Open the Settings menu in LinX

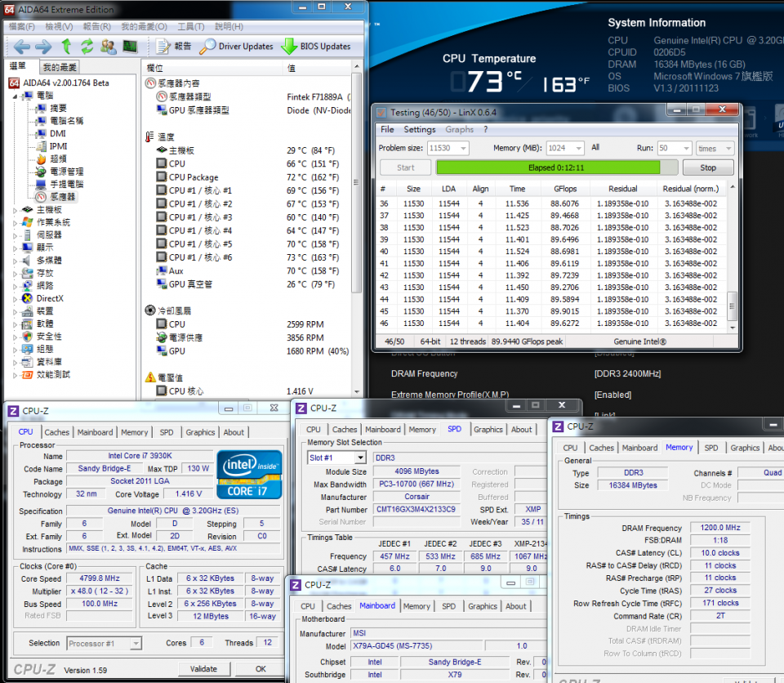click(x=419, y=129)
